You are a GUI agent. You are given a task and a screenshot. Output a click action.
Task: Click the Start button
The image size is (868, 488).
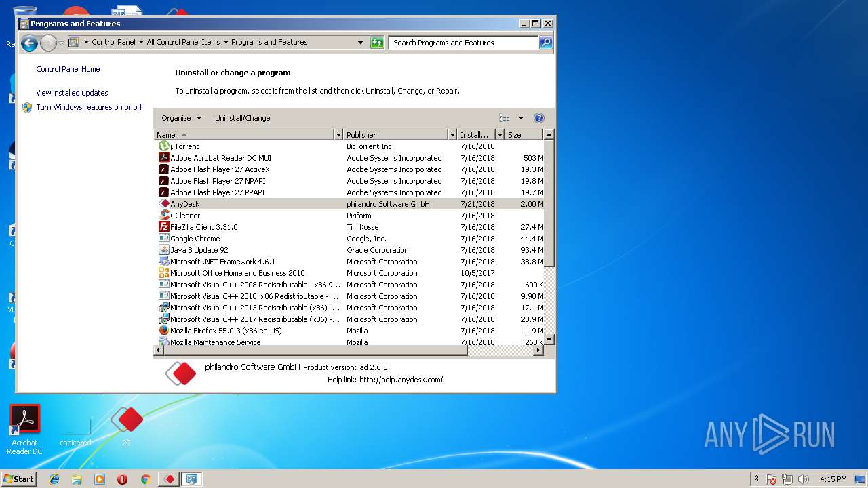click(18, 479)
